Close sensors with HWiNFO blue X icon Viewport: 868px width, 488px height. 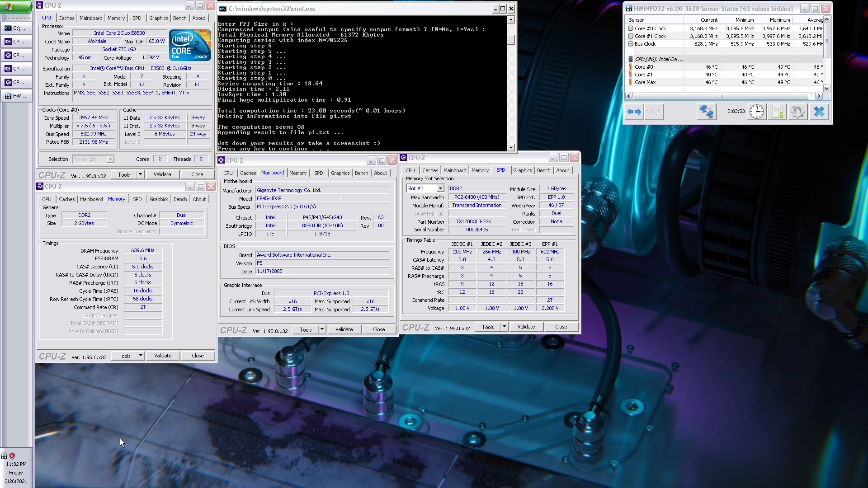coord(819,112)
